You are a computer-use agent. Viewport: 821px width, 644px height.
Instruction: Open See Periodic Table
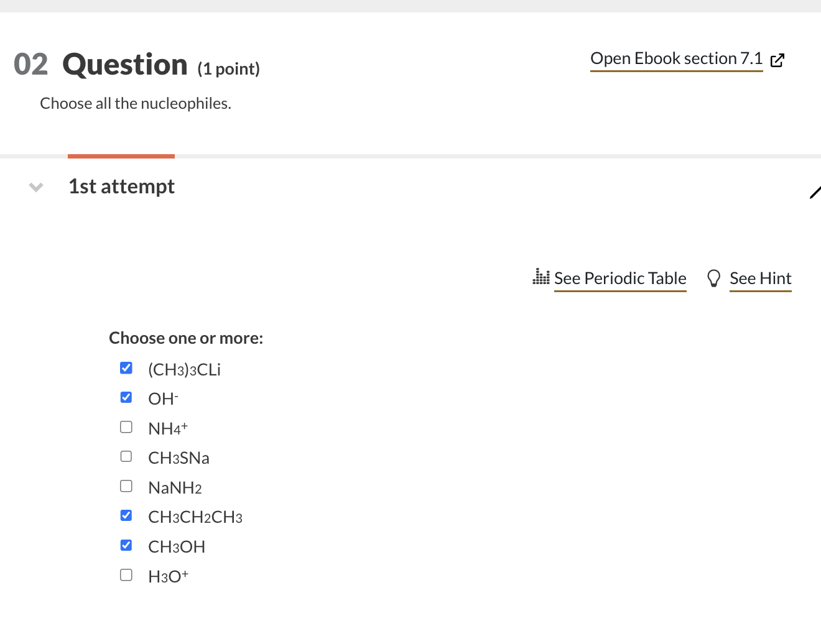[619, 278]
